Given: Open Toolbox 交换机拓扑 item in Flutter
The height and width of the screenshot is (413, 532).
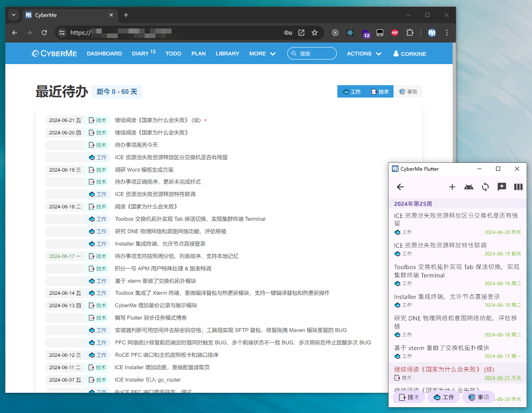Looking at the screenshot, I should (x=458, y=275).
